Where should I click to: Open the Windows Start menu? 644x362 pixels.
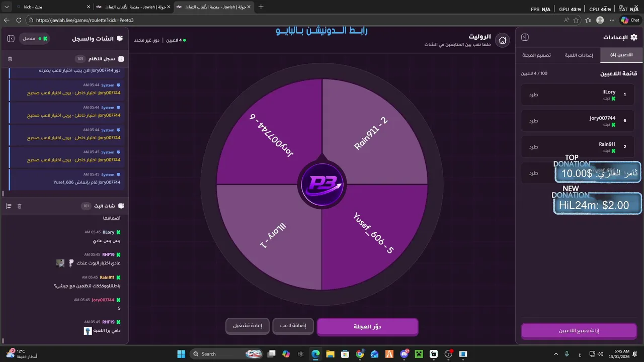[x=181, y=354]
